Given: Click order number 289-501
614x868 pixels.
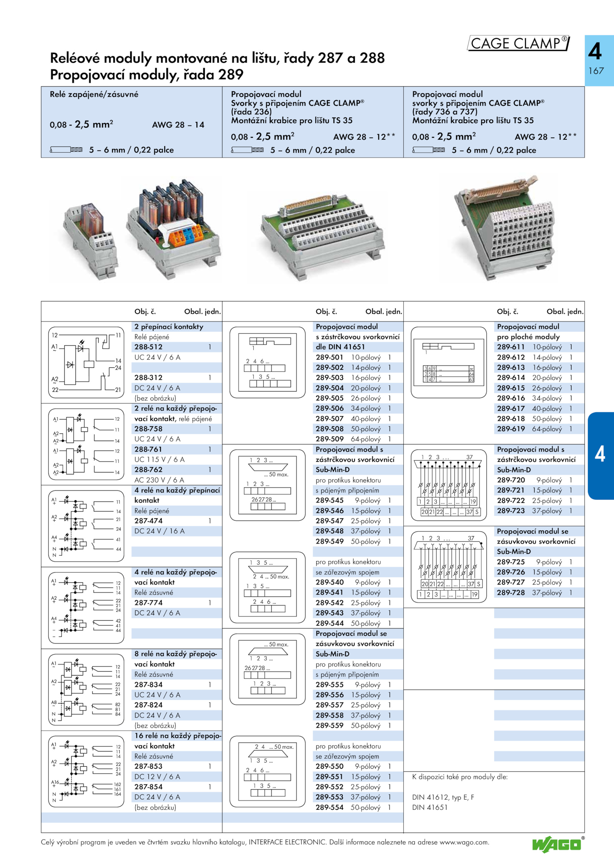Looking at the screenshot, I should pos(330,357).
